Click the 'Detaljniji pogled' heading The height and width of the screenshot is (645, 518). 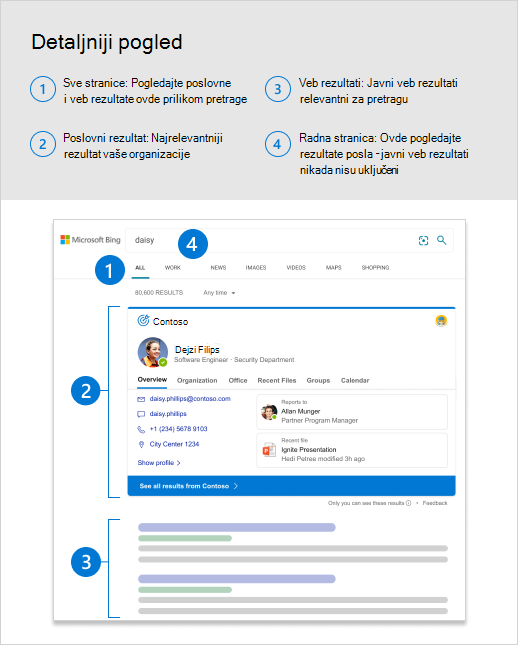click(x=107, y=43)
